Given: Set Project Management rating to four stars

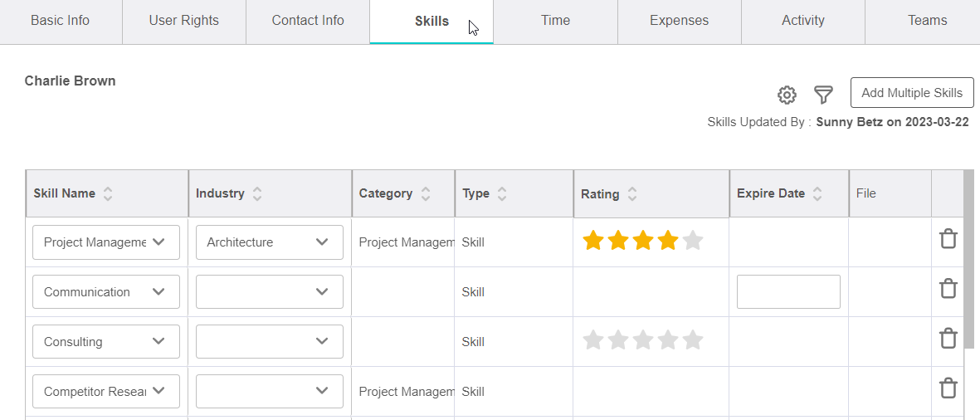Looking at the screenshot, I should click(x=667, y=241).
